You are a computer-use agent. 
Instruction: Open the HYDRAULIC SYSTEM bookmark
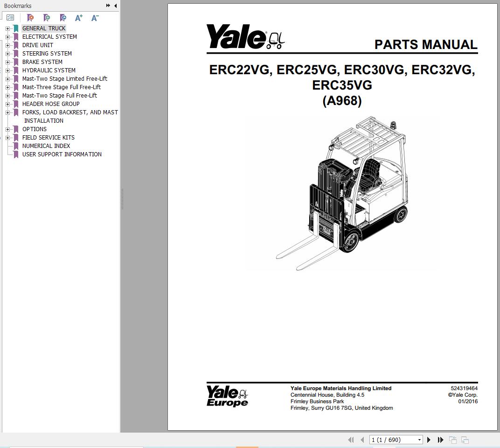coord(49,70)
